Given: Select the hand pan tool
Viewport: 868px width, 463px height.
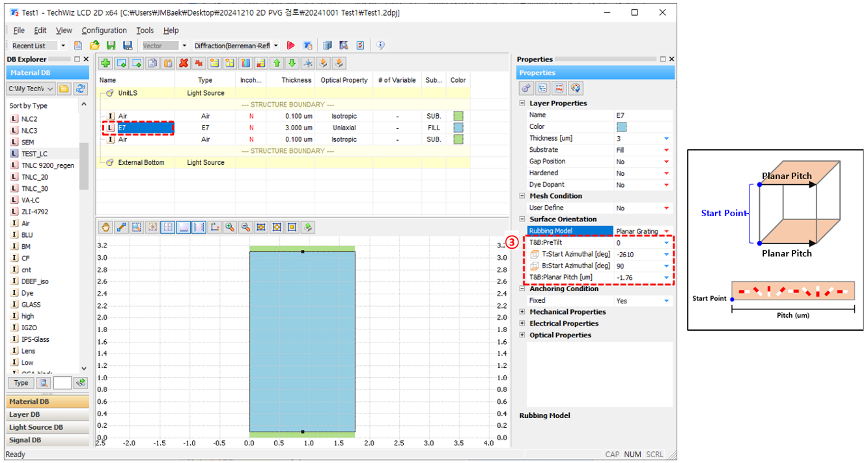Looking at the screenshot, I should (105, 227).
